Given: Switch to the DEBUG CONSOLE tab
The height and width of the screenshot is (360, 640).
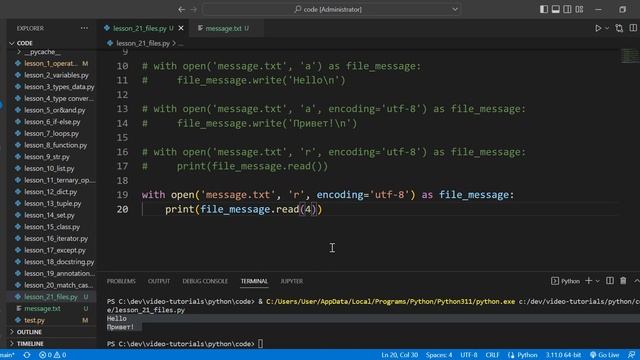Looking at the screenshot, I should [205, 281].
